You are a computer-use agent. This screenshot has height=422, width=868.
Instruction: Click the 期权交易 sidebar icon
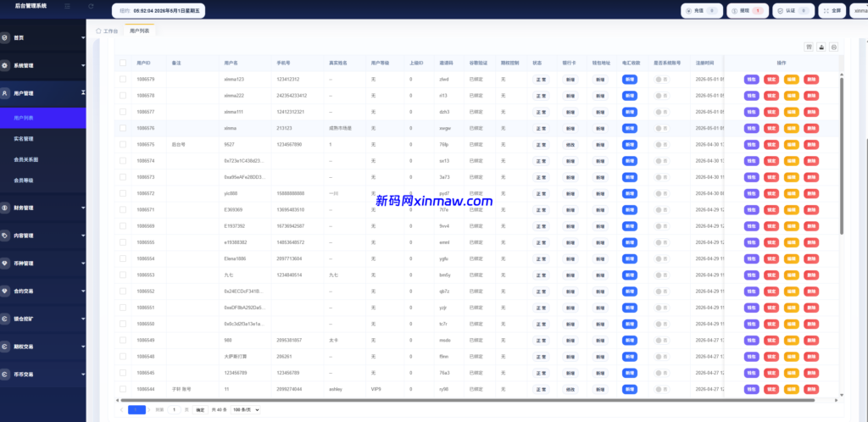[5, 347]
